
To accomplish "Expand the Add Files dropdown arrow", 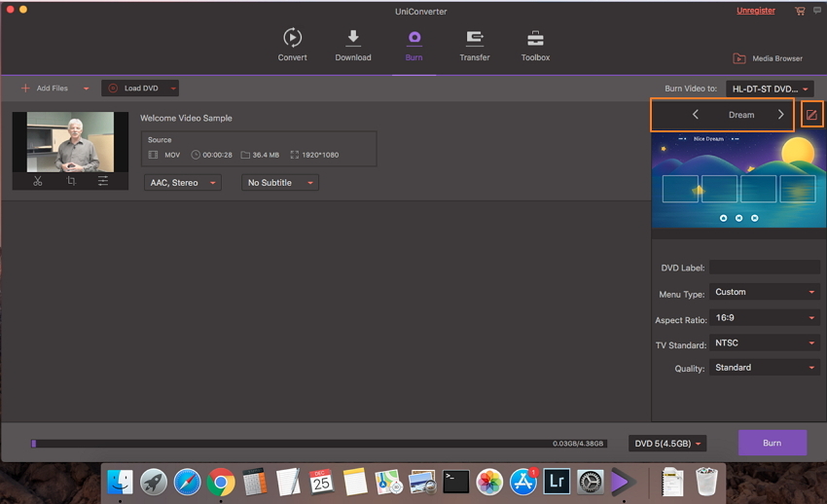I will [x=86, y=89].
